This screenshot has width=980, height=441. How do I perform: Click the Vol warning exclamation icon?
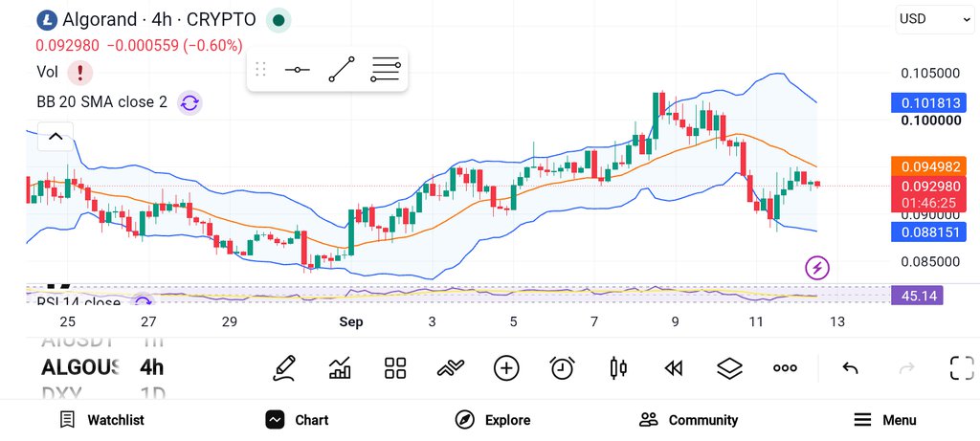point(80,73)
